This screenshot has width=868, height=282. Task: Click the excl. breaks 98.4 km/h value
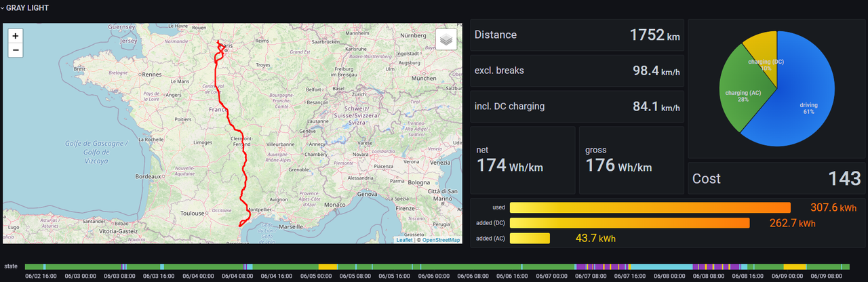(656, 70)
